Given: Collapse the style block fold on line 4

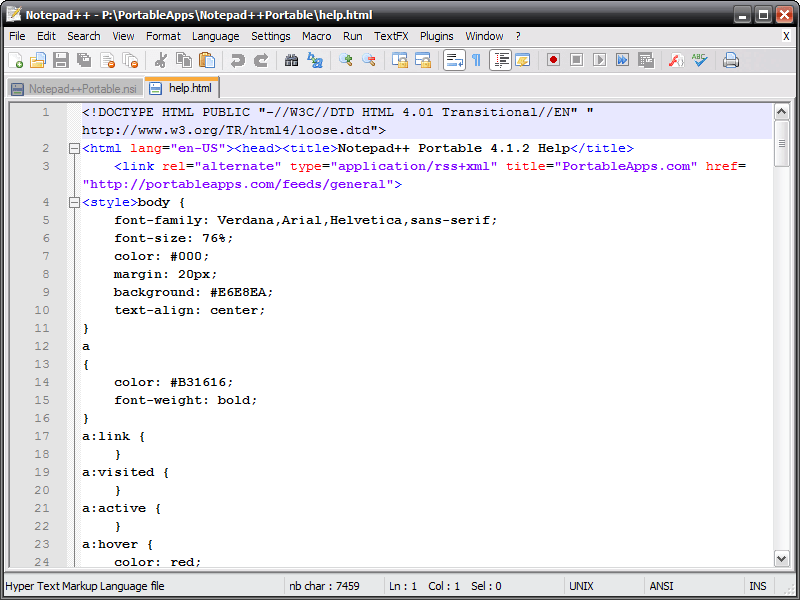Looking at the screenshot, I should [x=74, y=203].
